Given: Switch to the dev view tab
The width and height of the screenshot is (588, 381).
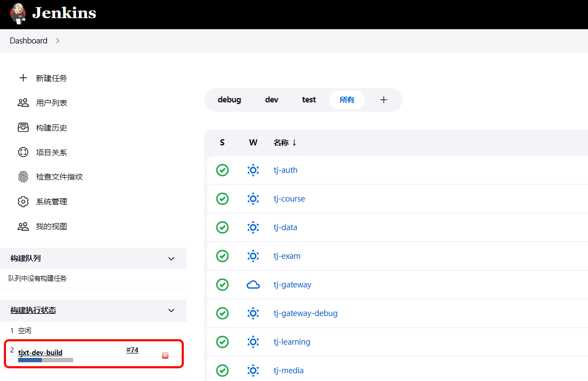Looking at the screenshot, I should (x=271, y=100).
